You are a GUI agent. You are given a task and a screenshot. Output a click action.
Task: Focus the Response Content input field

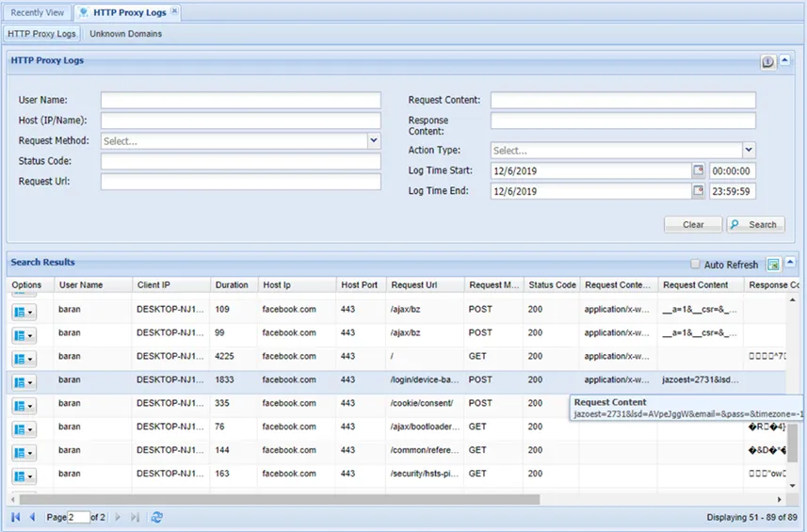(x=622, y=121)
